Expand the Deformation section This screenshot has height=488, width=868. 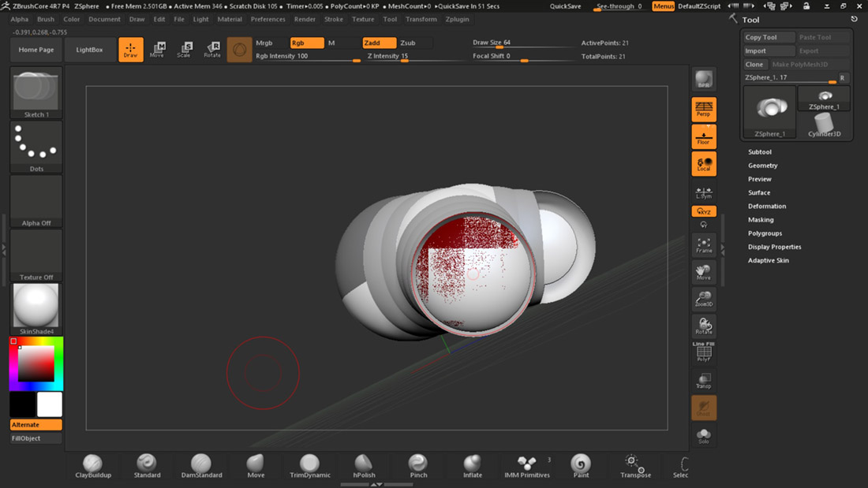coord(767,207)
